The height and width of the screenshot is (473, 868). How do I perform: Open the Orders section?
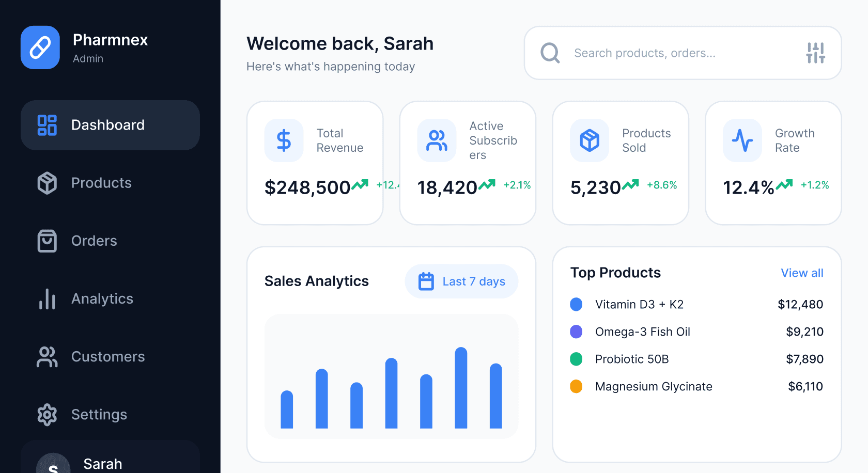pyautogui.click(x=110, y=241)
